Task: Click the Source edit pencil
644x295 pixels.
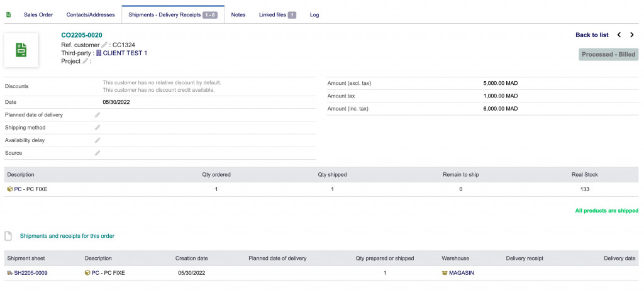Action: click(97, 153)
